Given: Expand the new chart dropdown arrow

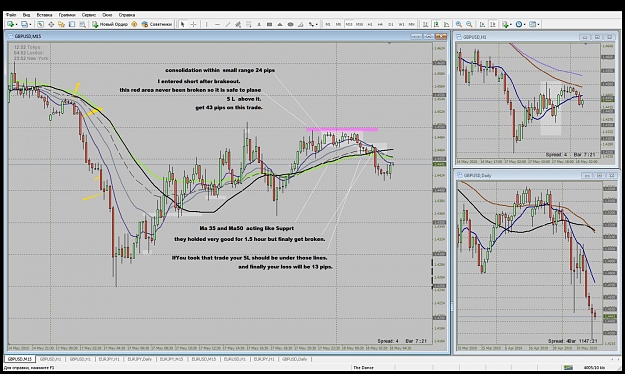Looking at the screenshot, I should click(x=16, y=24).
